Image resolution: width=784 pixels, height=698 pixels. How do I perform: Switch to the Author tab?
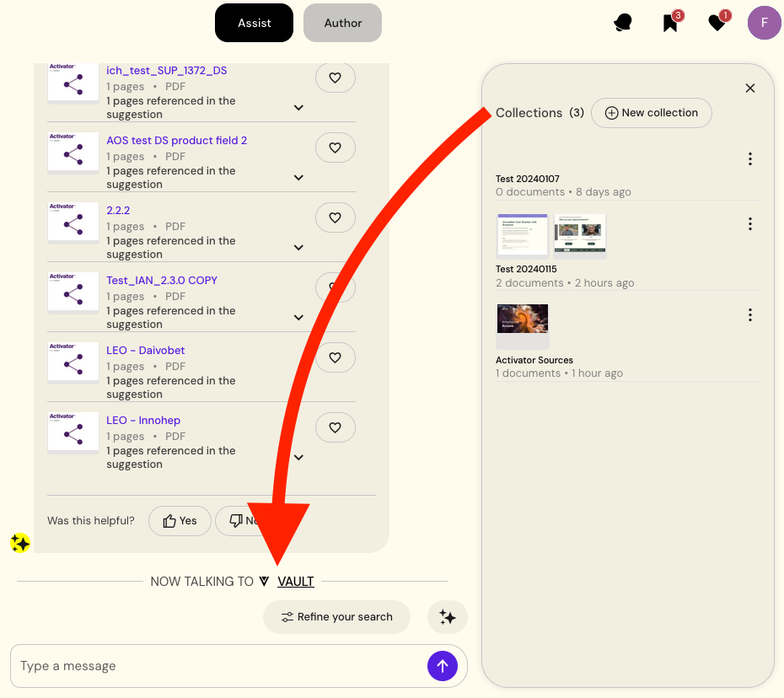342,23
